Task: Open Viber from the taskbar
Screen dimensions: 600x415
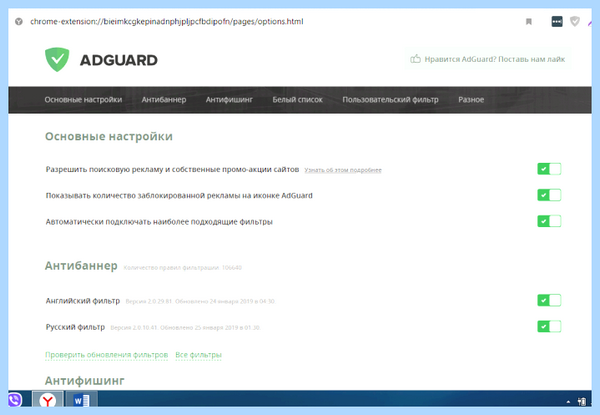Action: [x=15, y=400]
